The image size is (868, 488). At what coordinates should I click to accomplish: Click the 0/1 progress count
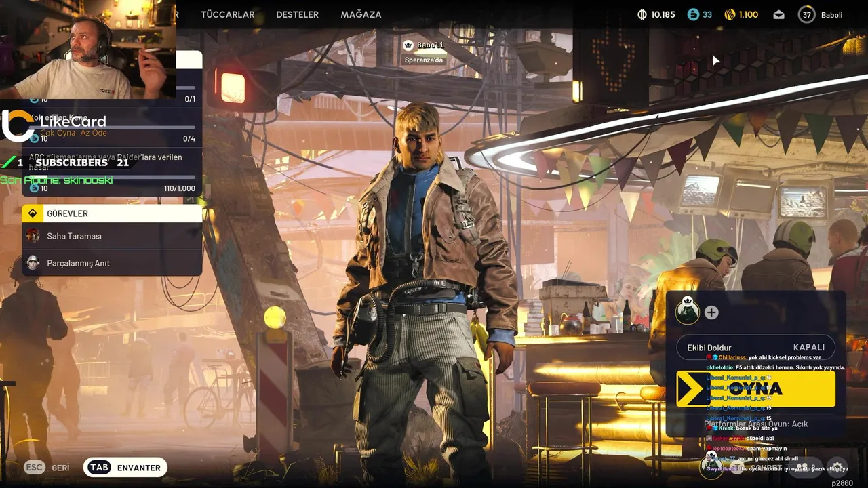pos(190,100)
